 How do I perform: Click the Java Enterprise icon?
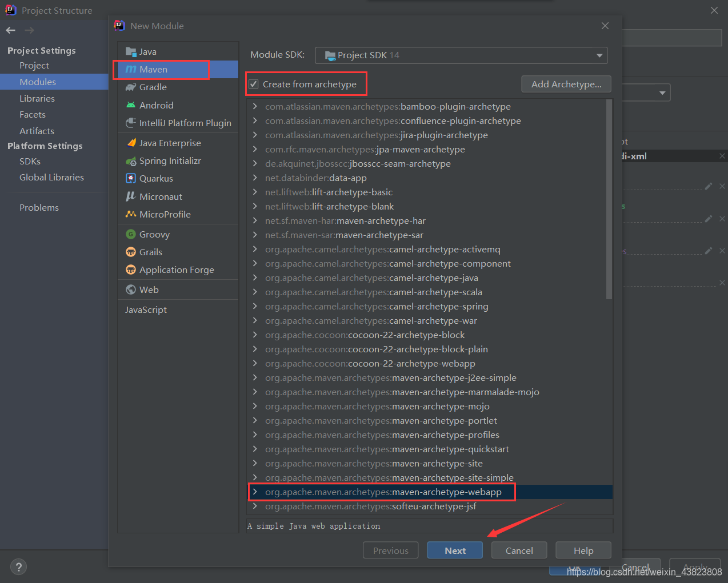(131, 143)
